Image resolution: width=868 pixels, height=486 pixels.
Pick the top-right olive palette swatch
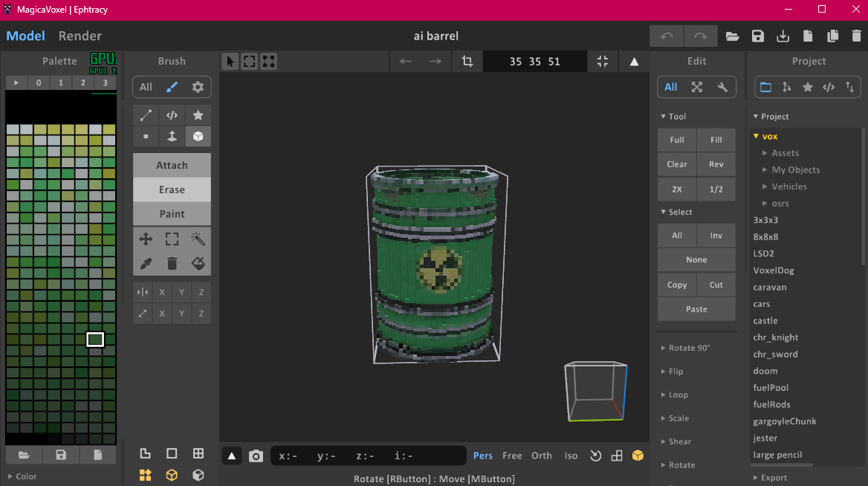(x=109, y=129)
